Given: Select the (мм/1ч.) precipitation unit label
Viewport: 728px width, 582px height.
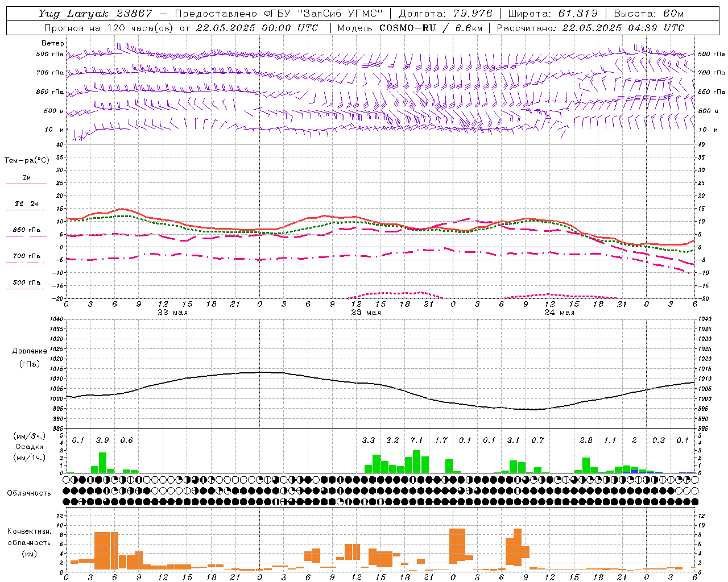Looking at the screenshot, I should pos(30,458).
